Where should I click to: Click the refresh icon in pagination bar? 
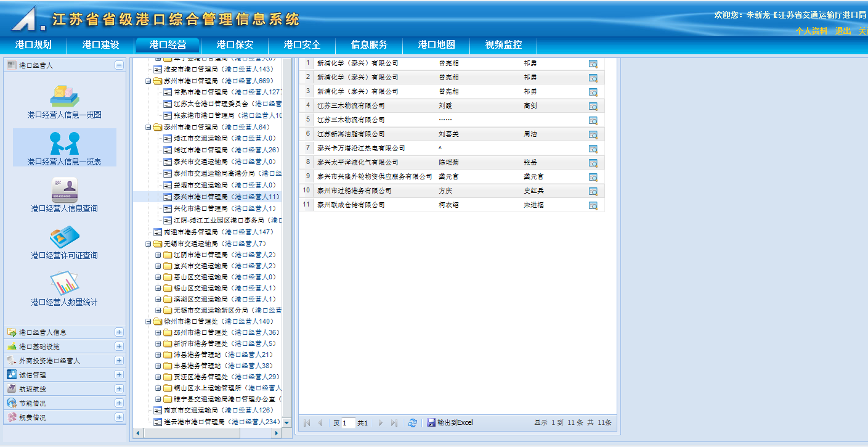413,423
